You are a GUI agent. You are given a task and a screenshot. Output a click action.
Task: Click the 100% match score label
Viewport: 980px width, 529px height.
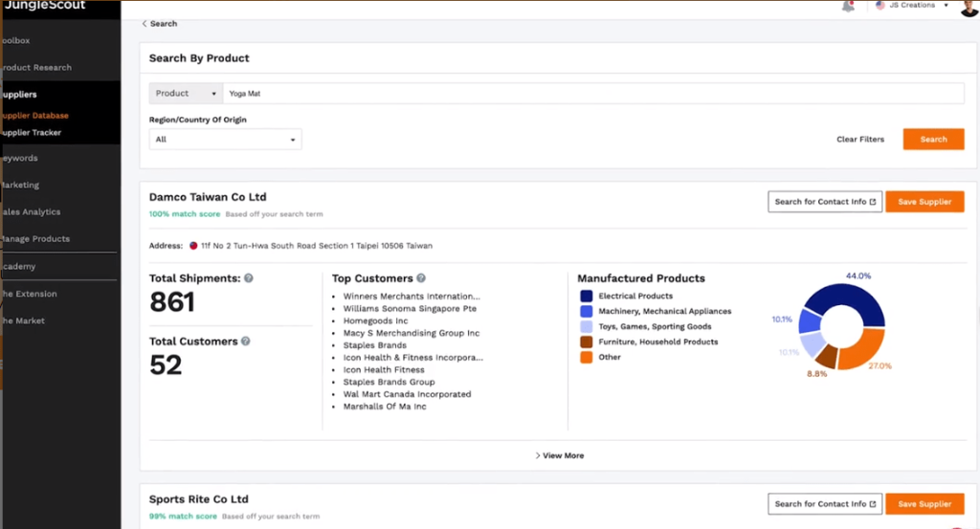pyautogui.click(x=185, y=213)
